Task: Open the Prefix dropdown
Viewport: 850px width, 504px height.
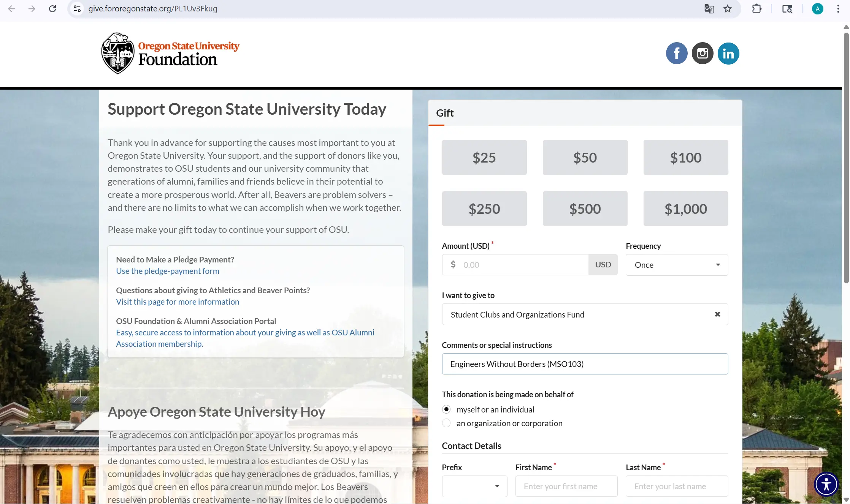Action: [x=474, y=486]
